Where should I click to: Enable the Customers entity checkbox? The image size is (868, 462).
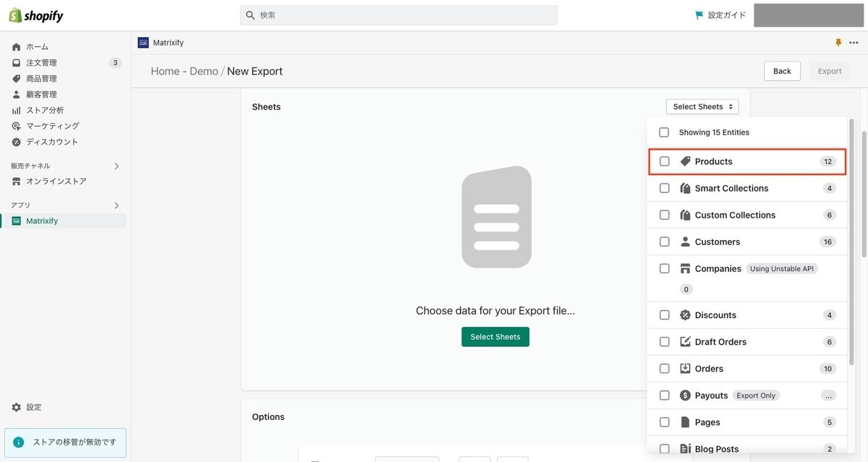(663, 241)
